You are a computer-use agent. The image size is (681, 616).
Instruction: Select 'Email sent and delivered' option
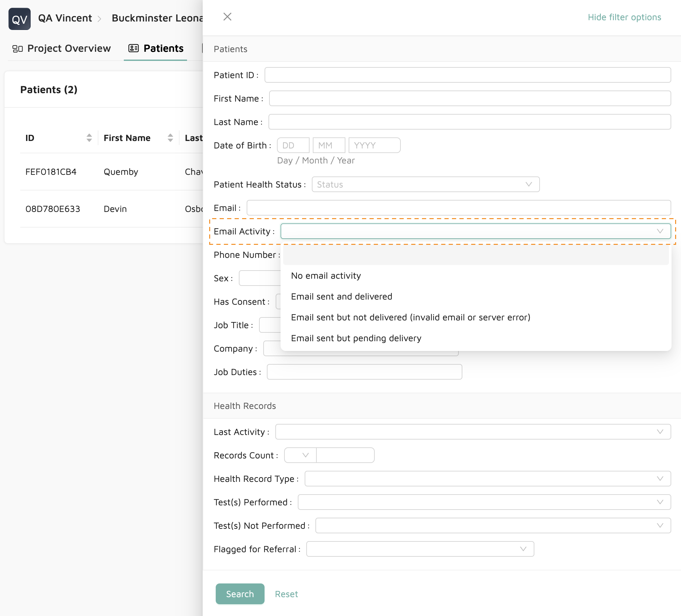click(341, 296)
